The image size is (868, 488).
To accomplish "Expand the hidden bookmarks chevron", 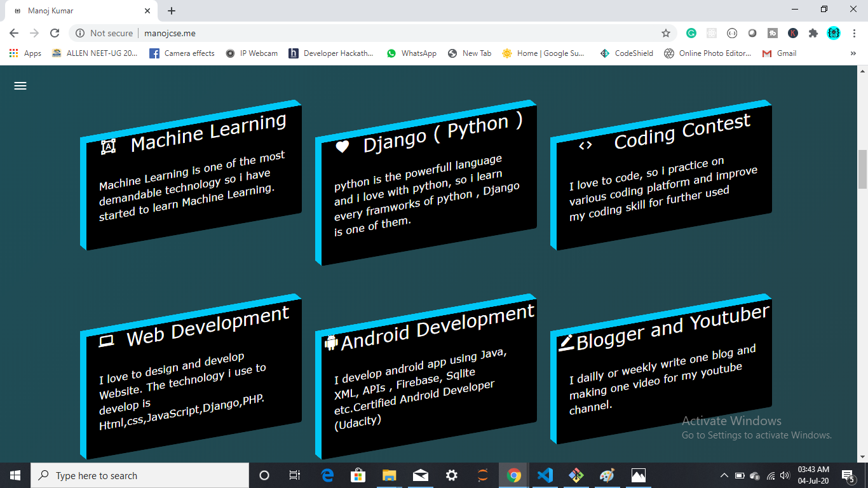I will tap(853, 53).
